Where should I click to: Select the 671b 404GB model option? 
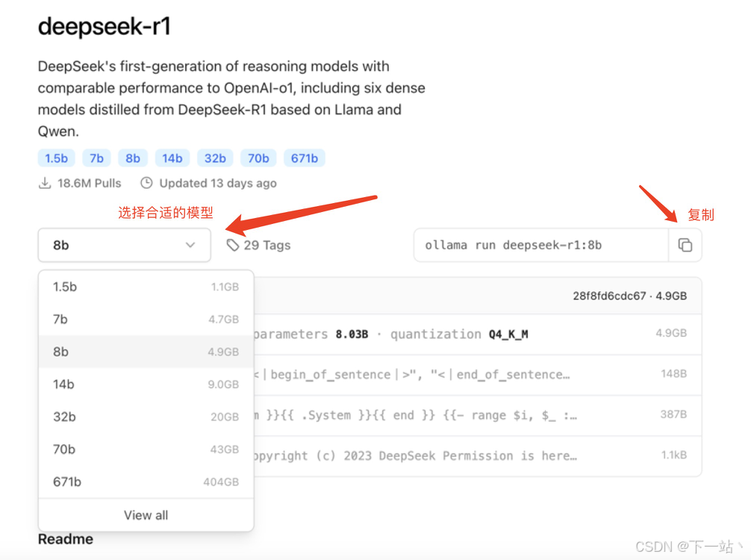(146, 482)
